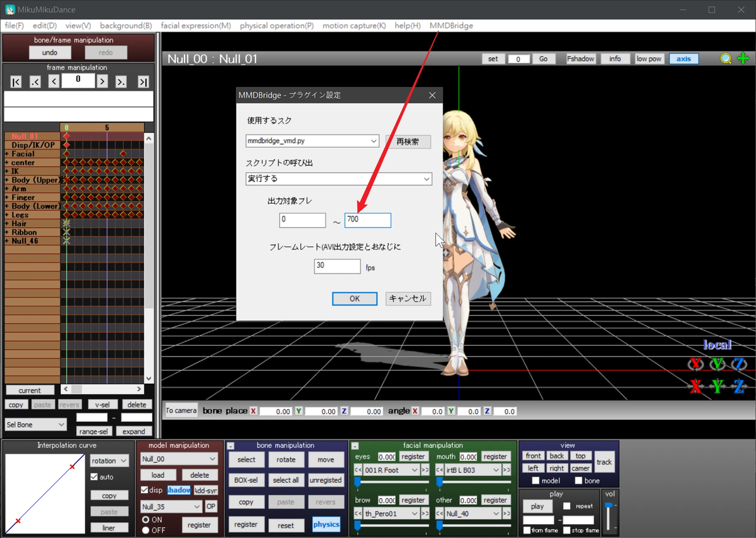Open the MMDBridge menu

[x=452, y=25]
